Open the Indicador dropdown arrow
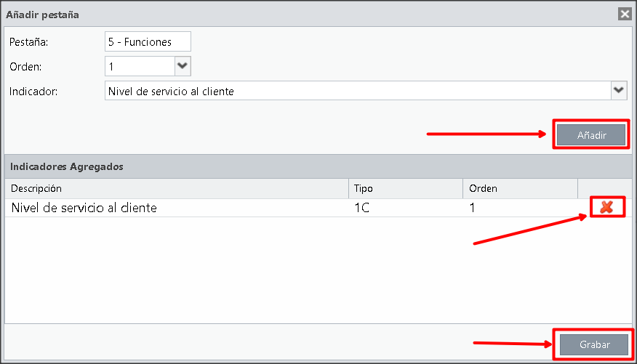Viewport: 637px width, 364px height. pyautogui.click(x=619, y=90)
